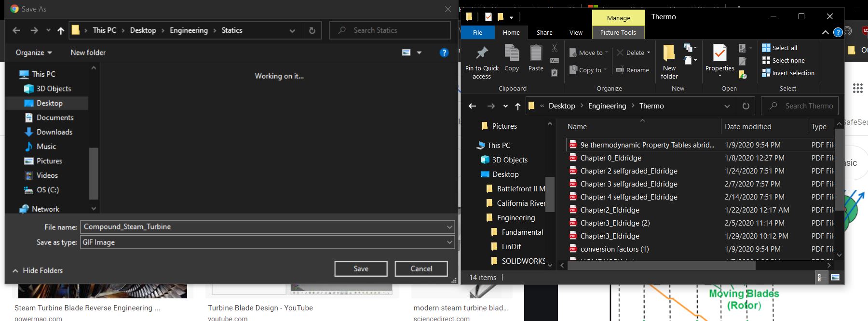Screen dimensions: 868x321
Task: Open the Organize dropdown in Save As
Action: (x=34, y=53)
